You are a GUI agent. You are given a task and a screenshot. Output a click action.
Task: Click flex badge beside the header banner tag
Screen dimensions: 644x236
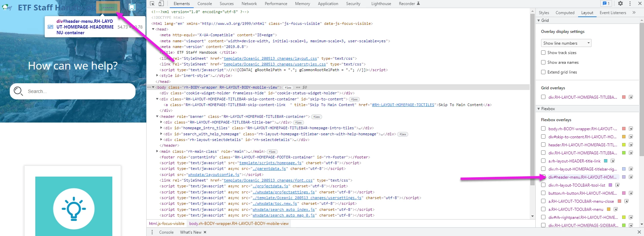(x=316, y=117)
